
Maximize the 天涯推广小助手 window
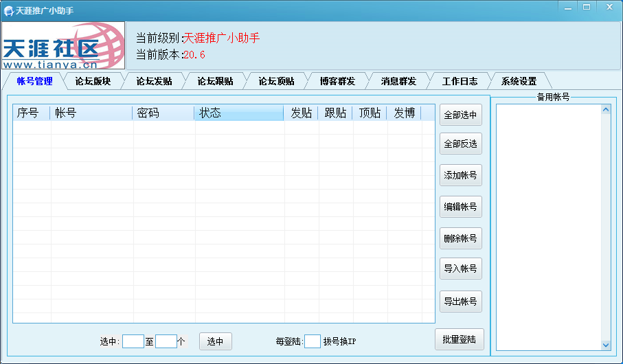[587, 8]
